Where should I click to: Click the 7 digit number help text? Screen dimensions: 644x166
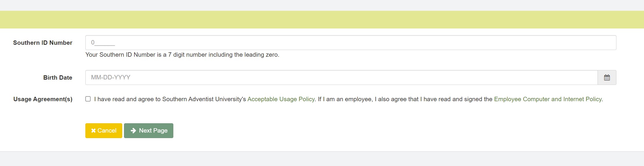click(182, 55)
